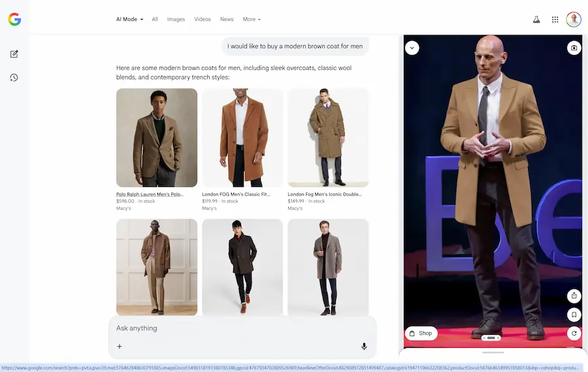This screenshot has height=372, width=588.
Task: Open Search Labs flask icon
Action: pos(536,20)
